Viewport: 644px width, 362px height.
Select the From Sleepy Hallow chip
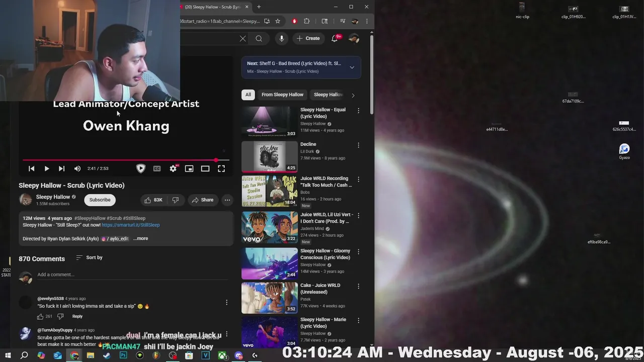282,95
